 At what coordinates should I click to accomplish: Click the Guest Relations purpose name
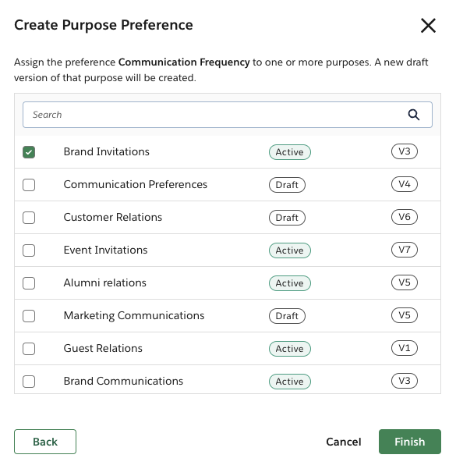103,348
